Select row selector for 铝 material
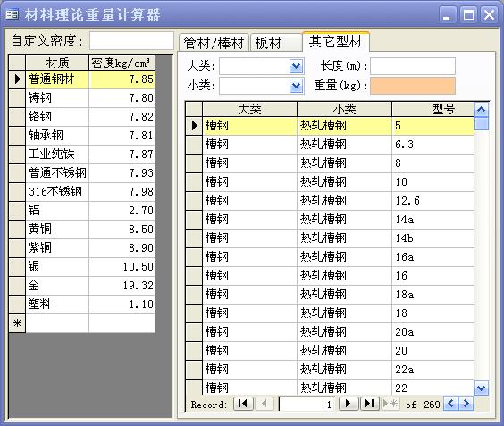The image size is (504, 426). [17, 211]
